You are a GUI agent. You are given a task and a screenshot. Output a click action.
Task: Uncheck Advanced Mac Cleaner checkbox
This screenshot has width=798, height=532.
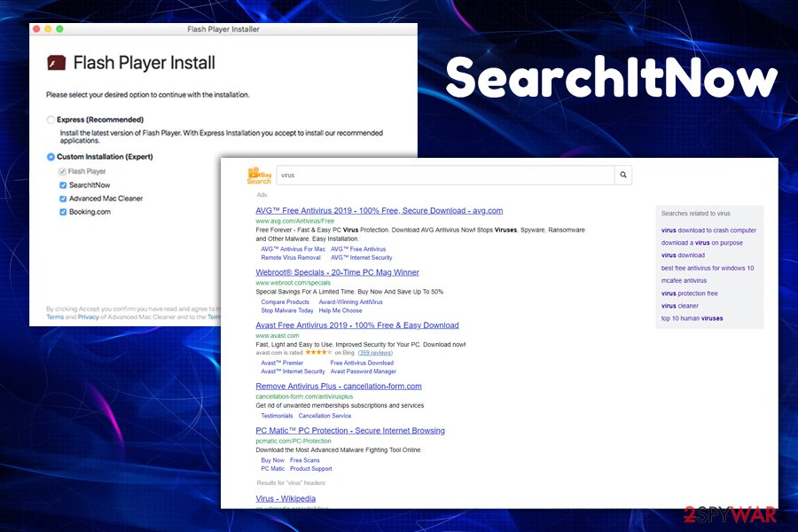point(63,199)
